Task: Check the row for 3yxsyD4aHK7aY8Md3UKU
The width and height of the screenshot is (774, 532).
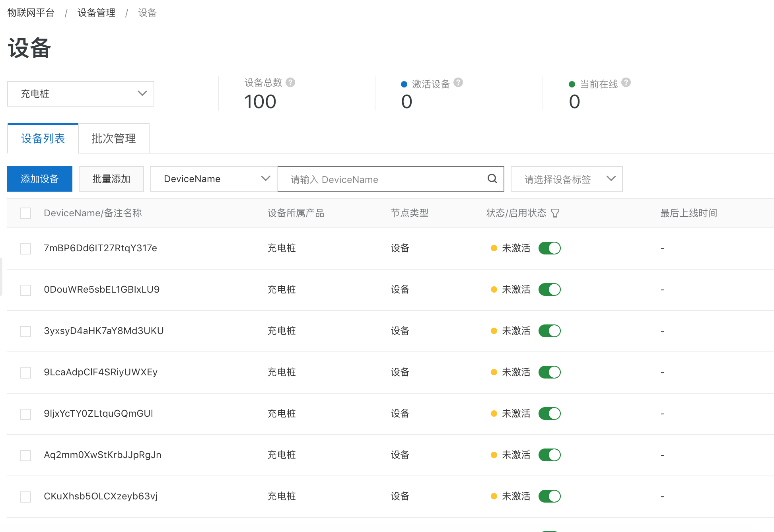Action: coord(25,332)
